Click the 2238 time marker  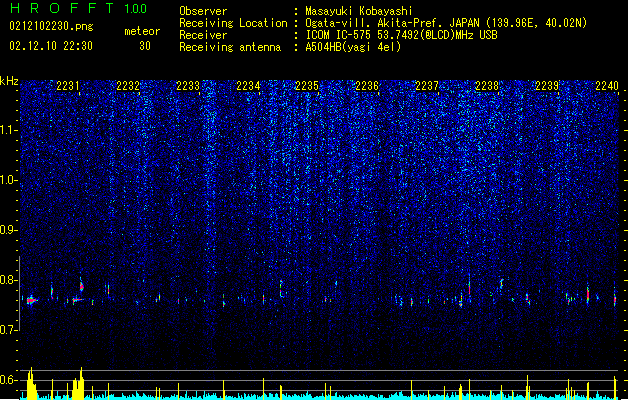click(x=487, y=86)
